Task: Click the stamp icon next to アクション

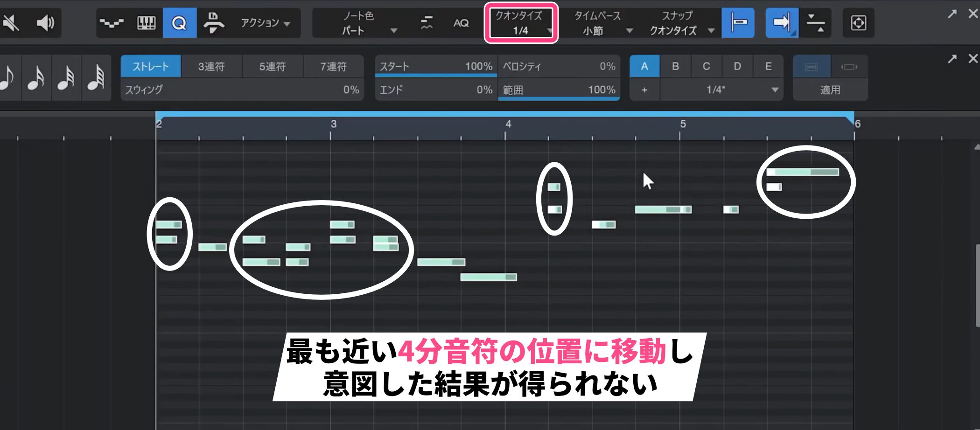Action: click(x=214, y=22)
